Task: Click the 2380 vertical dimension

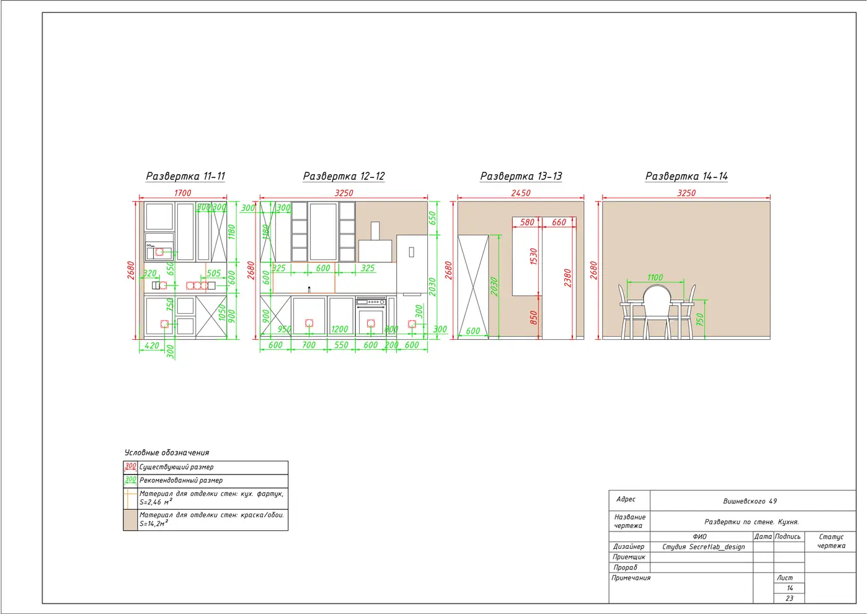Action: click(567, 278)
